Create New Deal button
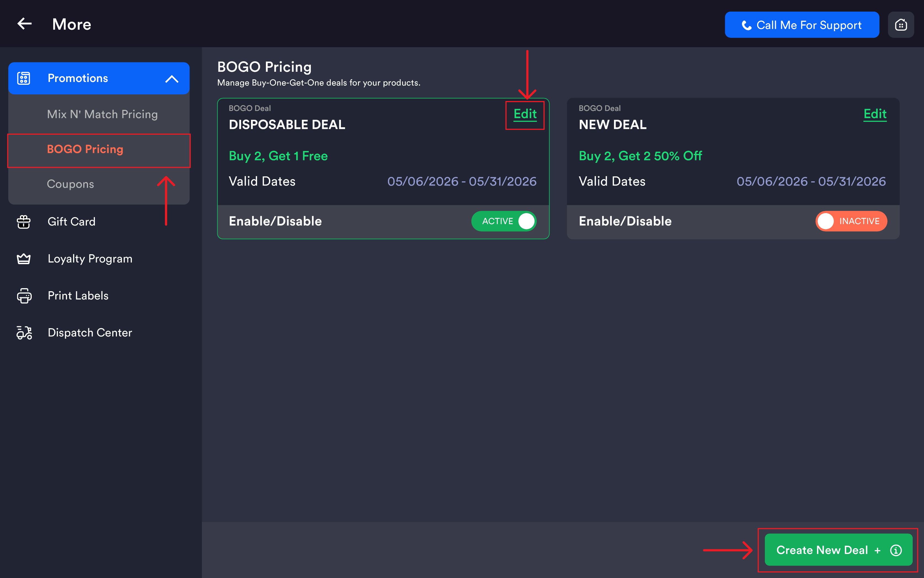Viewport: 924px width, 578px height. tap(838, 550)
